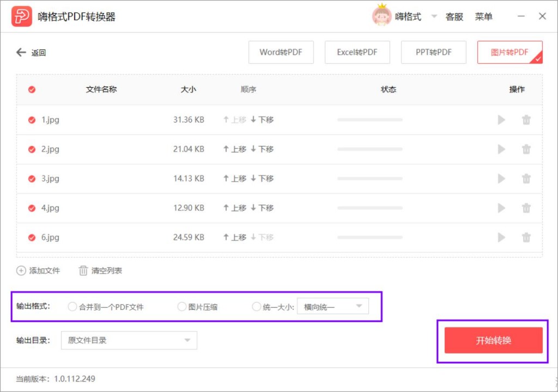Image resolution: width=558 pixels, height=392 pixels.
Task: Open the user avatar profile
Action: pyautogui.click(x=381, y=16)
